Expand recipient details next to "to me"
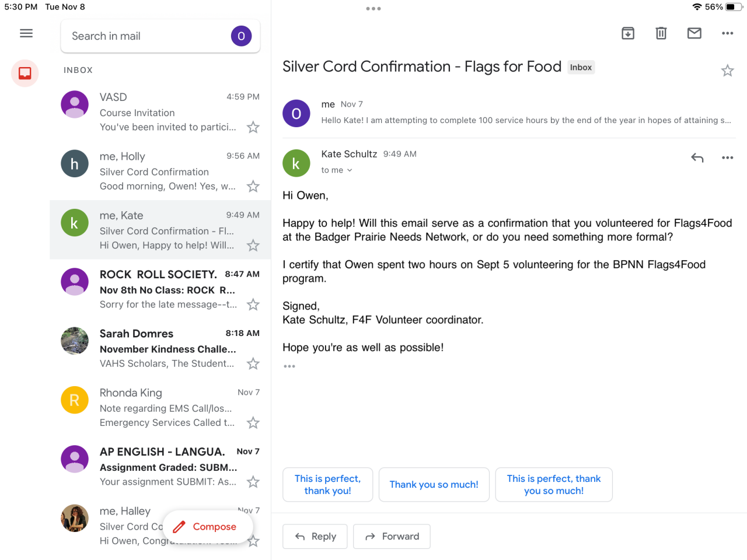 coord(350,170)
